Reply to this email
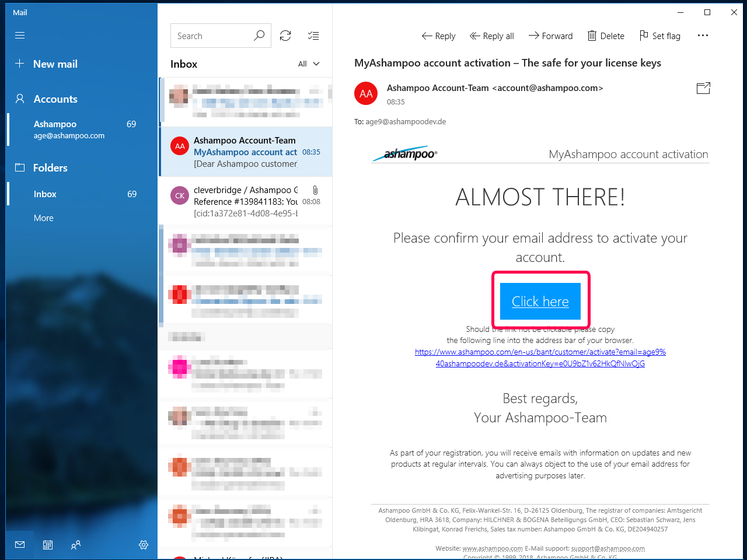Screen dimensions: 747x560 [438, 36]
